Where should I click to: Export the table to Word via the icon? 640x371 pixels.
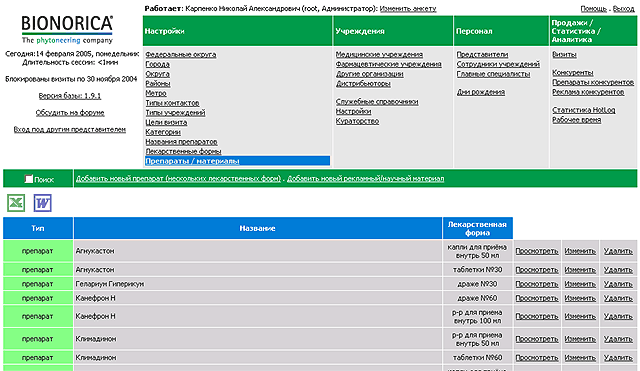[x=42, y=203]
